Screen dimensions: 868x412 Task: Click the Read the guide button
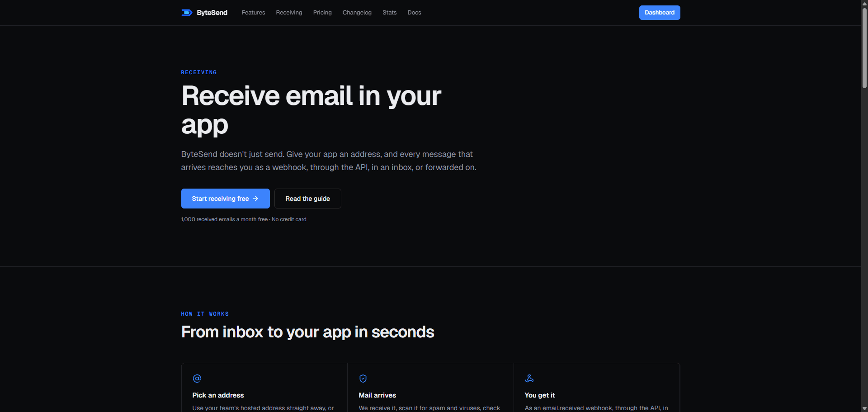pyautogui.click(x=308, y=199)
